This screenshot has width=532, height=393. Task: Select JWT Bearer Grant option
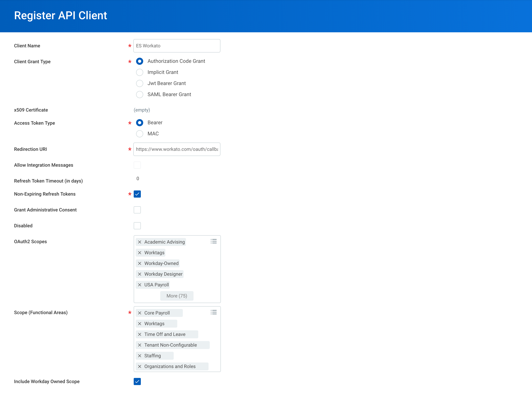[140, 83]
